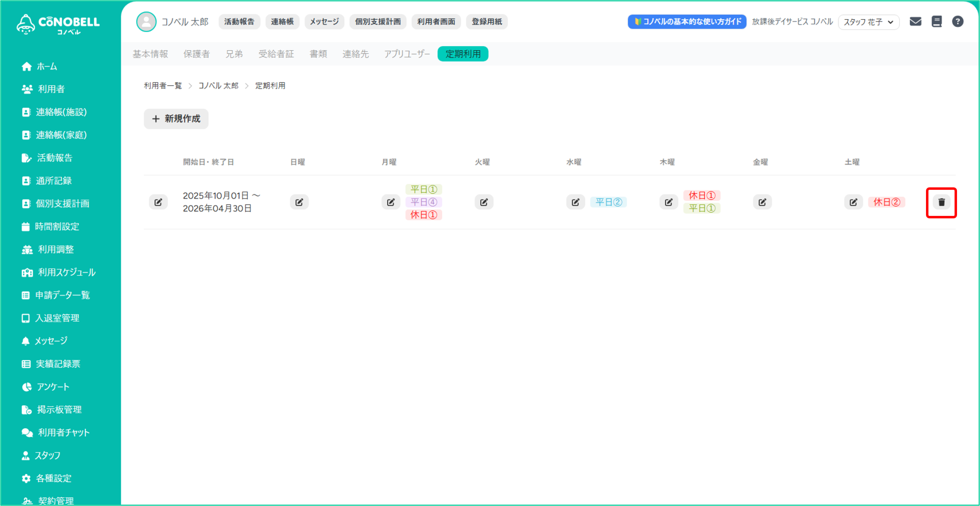Go to 利用者一覧 breadcrumb link

tap(163, 86)
